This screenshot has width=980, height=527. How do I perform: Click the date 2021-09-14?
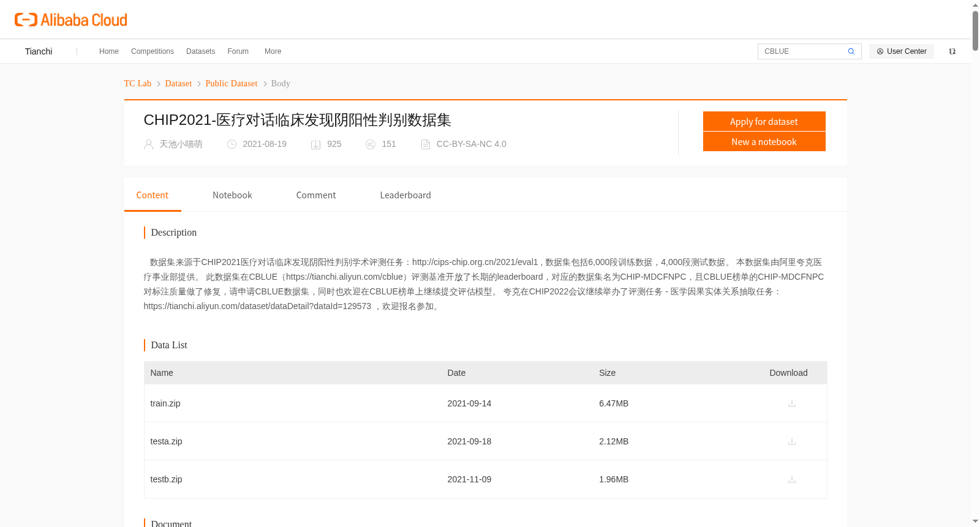click(469, 403)
